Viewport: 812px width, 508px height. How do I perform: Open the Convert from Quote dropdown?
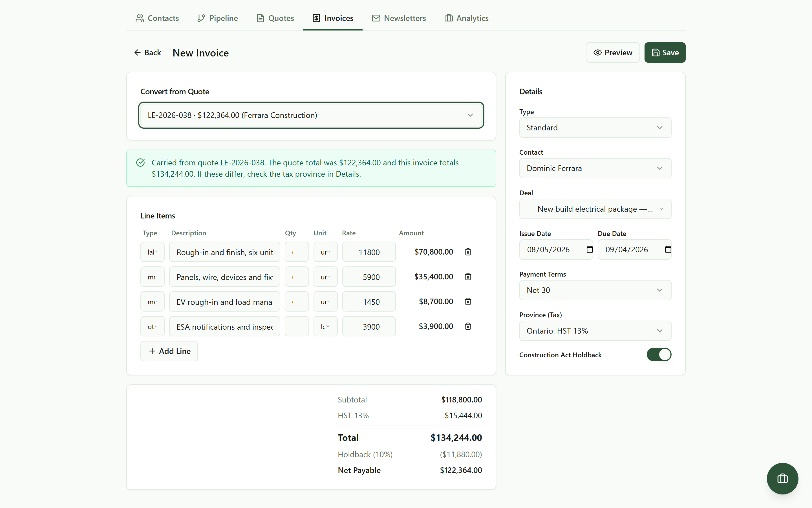[x=311, y=115]
